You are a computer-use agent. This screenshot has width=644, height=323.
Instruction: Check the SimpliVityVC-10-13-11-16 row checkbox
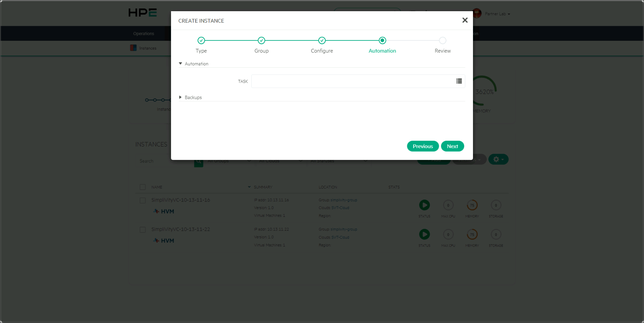(143, 201)
